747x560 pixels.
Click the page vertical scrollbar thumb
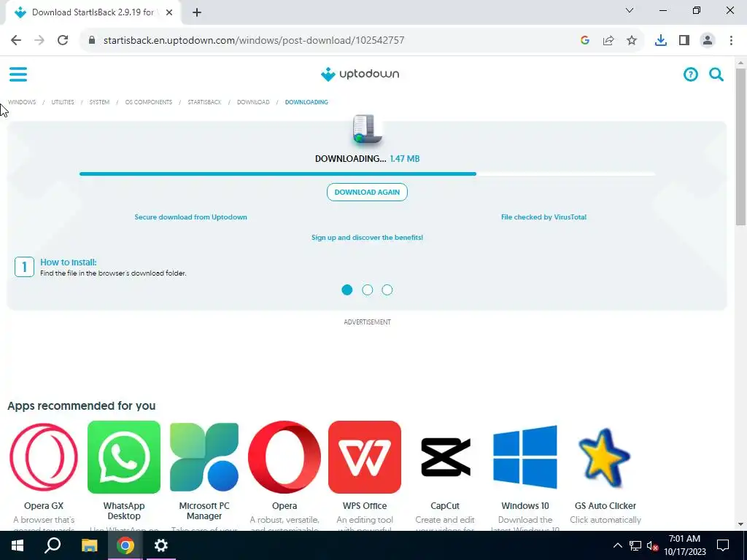click(x=740, y=147)
